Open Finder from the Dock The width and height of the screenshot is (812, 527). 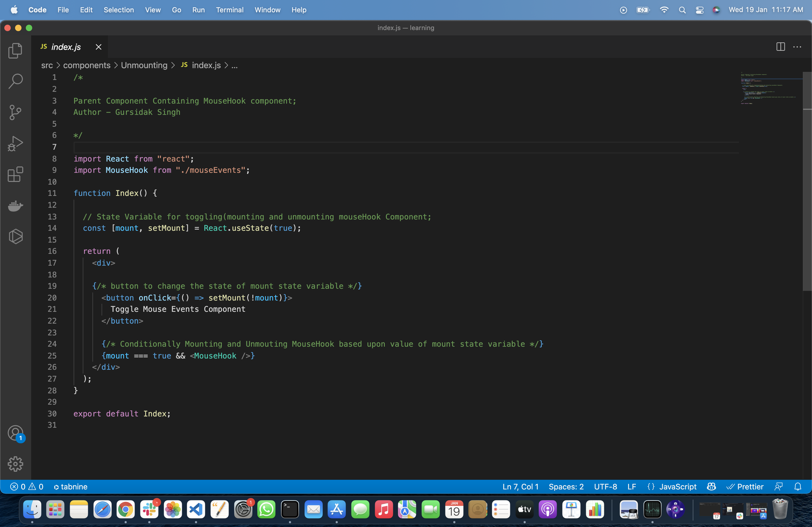pyautogui.click(x=32, y=509)
